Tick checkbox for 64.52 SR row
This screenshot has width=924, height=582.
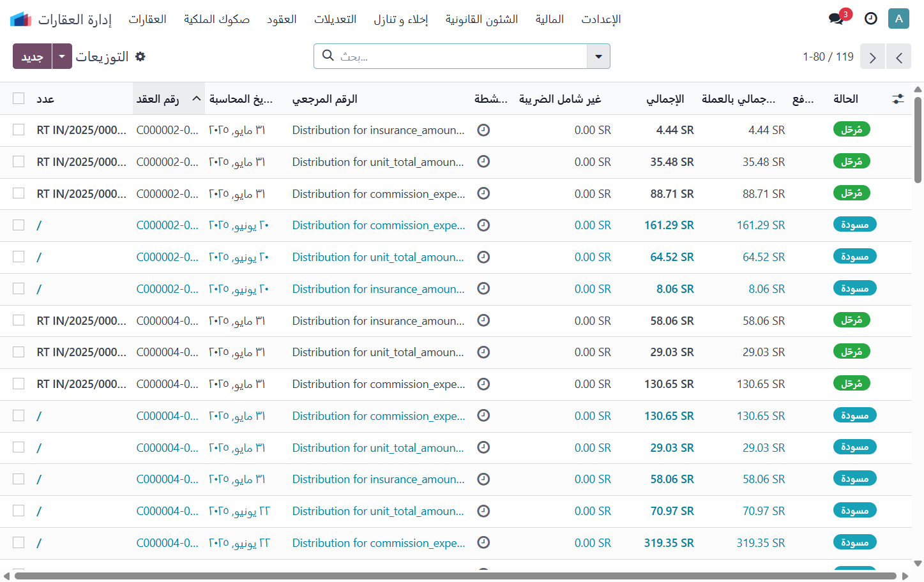19,257
